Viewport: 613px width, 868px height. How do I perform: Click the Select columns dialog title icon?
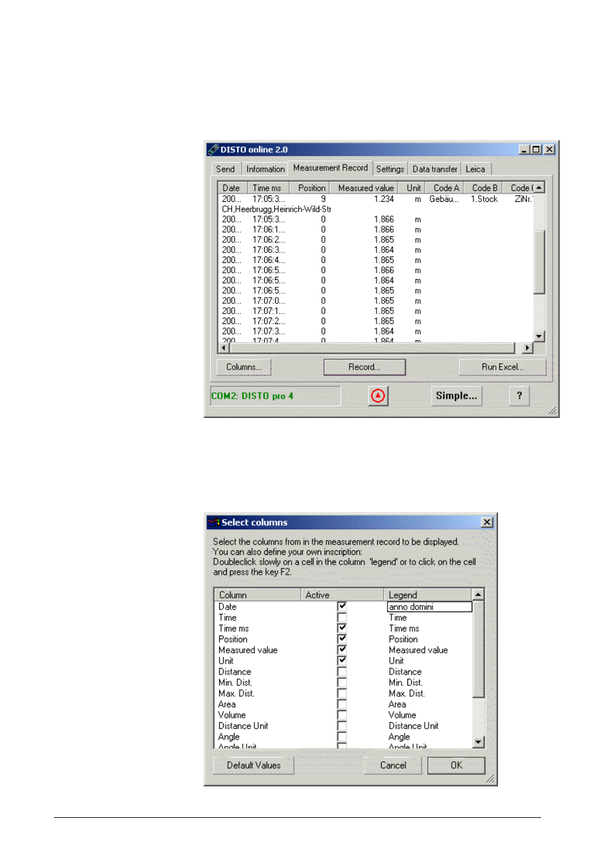coord(214,522)
